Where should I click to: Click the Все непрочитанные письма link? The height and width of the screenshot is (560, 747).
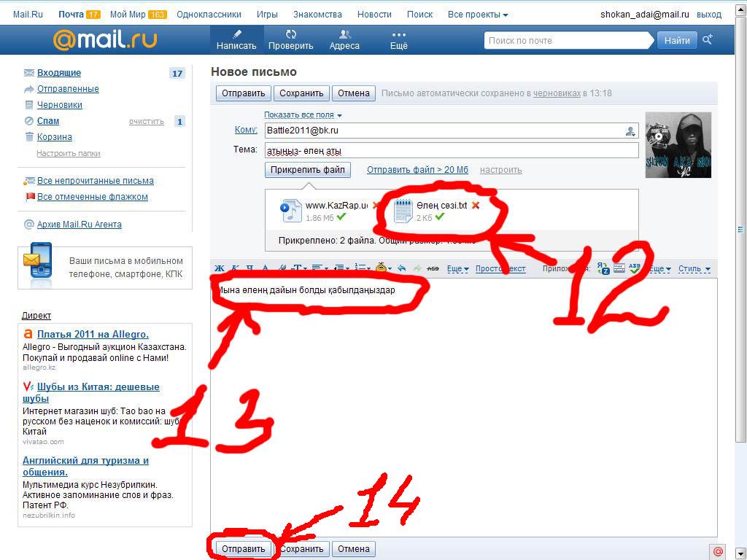pyautogui.click(x=96, y=181)
